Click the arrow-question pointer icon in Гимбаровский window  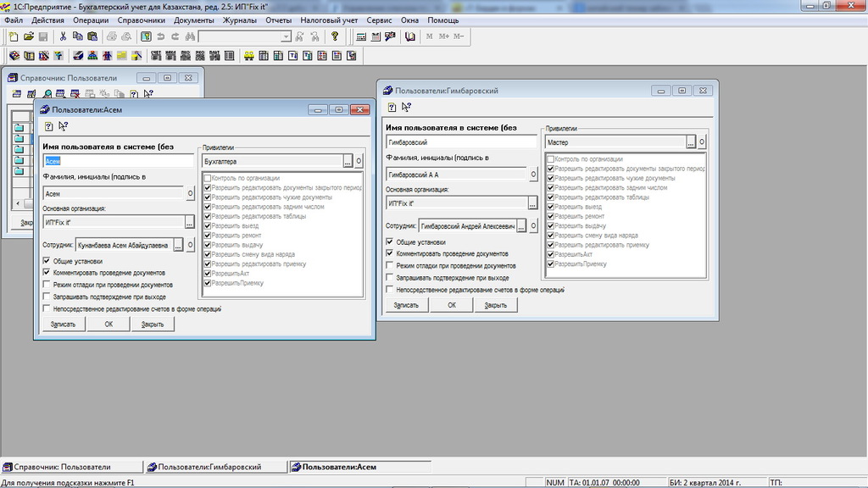pyautogui.click(x=406, y=107)
